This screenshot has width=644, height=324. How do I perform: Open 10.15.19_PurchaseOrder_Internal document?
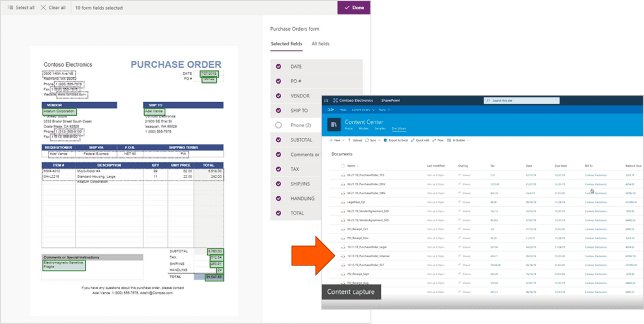point(369,256)
